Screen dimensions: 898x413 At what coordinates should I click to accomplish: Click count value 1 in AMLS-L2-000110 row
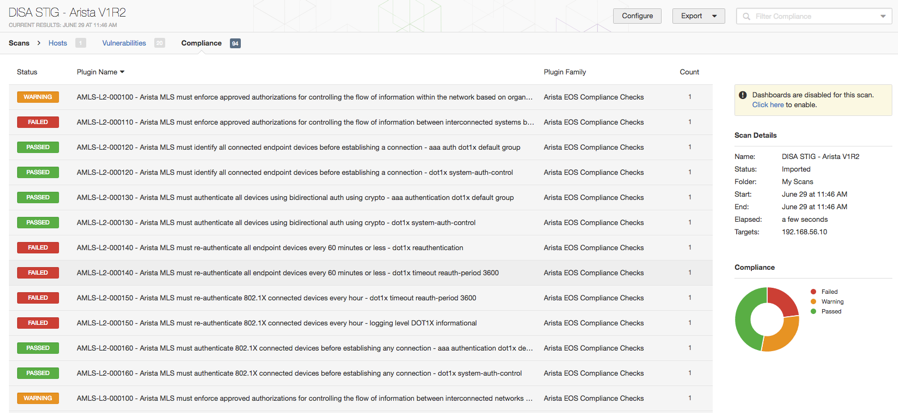pos(690,122)
